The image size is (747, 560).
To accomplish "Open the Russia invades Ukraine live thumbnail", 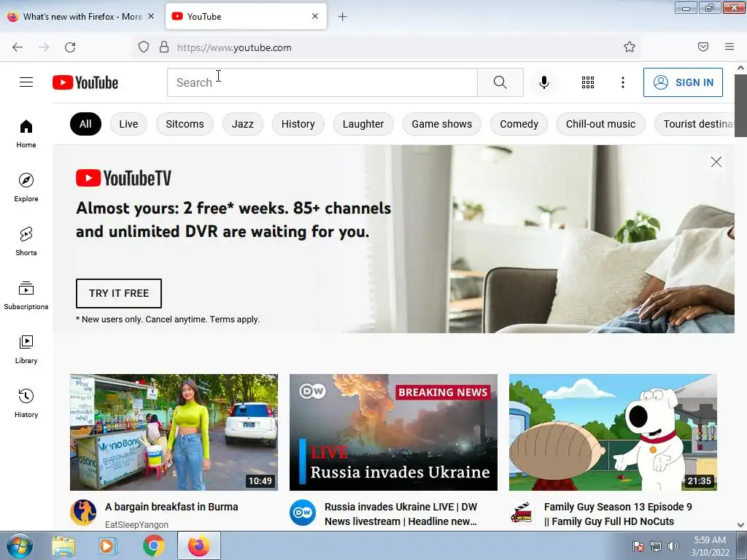I will [393, 432].
